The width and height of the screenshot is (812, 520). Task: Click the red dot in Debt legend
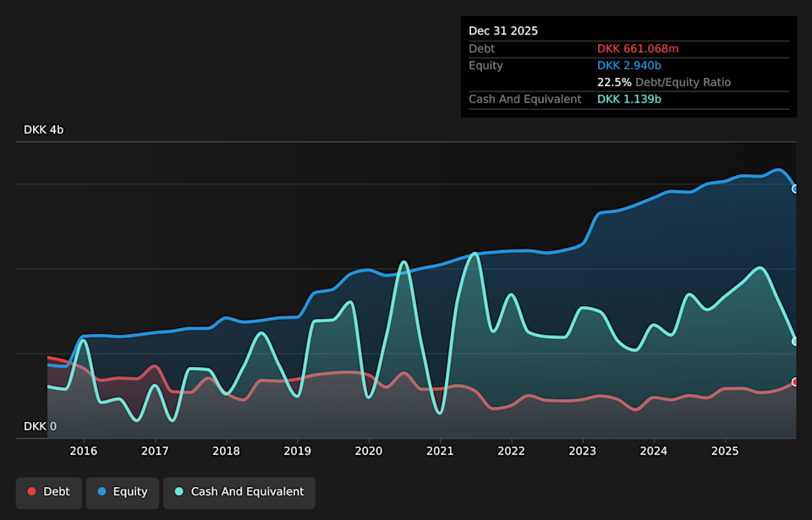(32, 492)
